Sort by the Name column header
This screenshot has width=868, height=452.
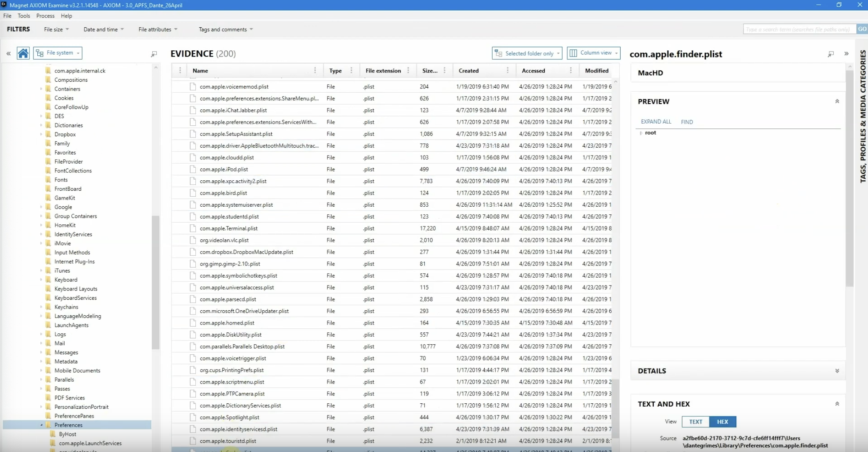tap(200, 71)
